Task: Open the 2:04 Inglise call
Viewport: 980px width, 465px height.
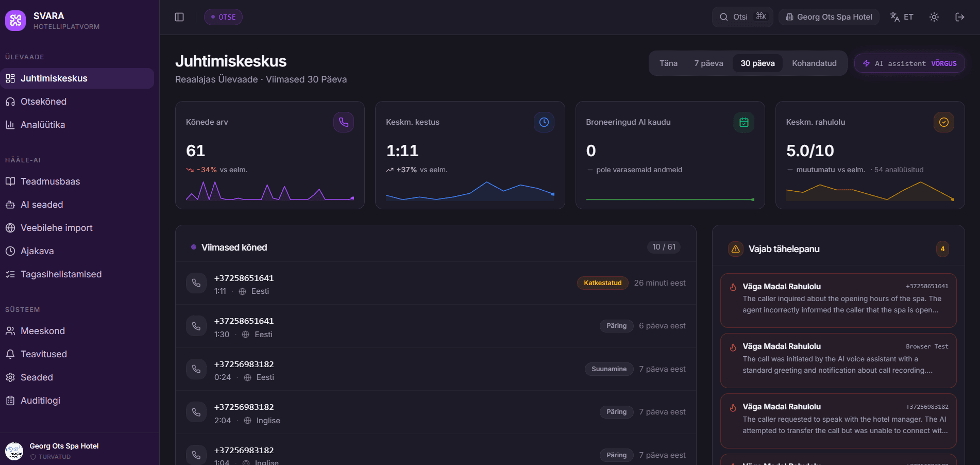Action: 436,412
